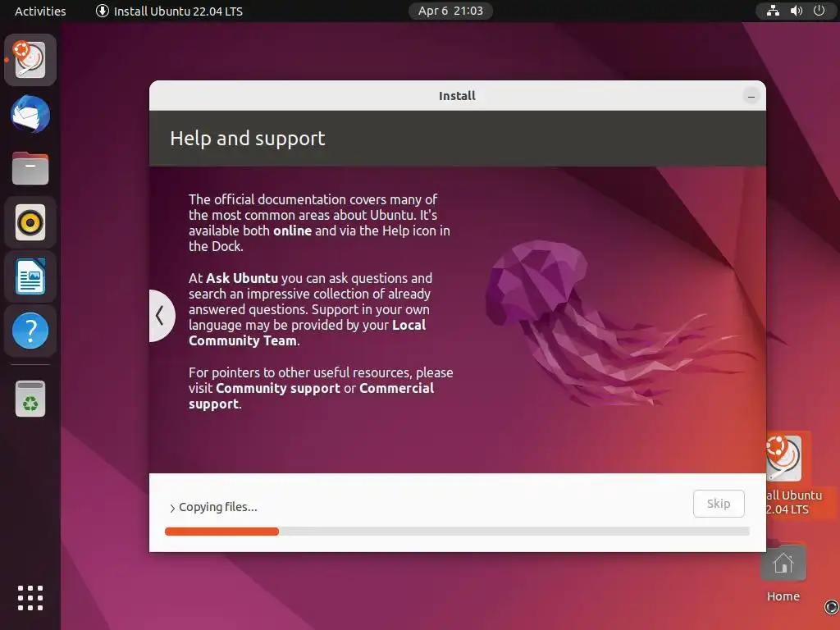
Task: Open the Trash from the dock
Action: tap(30, 399)
